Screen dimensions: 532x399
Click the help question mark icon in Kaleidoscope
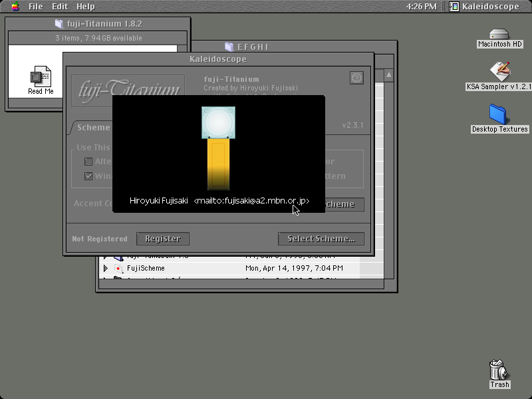[356, 78]
